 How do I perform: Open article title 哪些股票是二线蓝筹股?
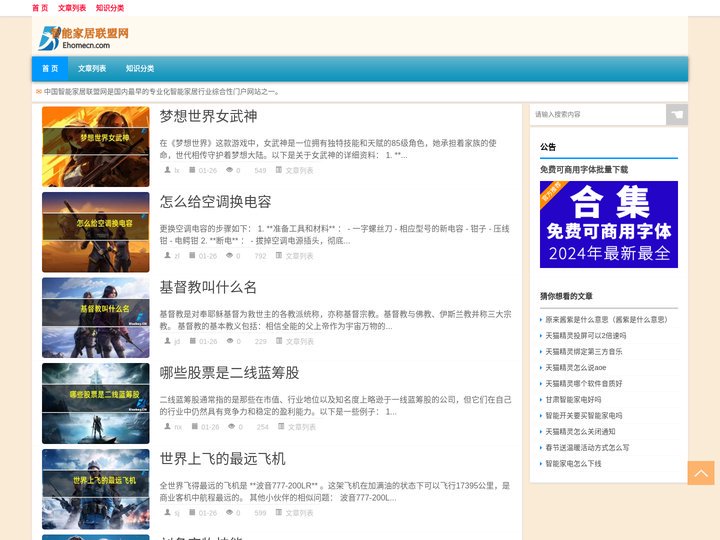[x=229, y=372]
